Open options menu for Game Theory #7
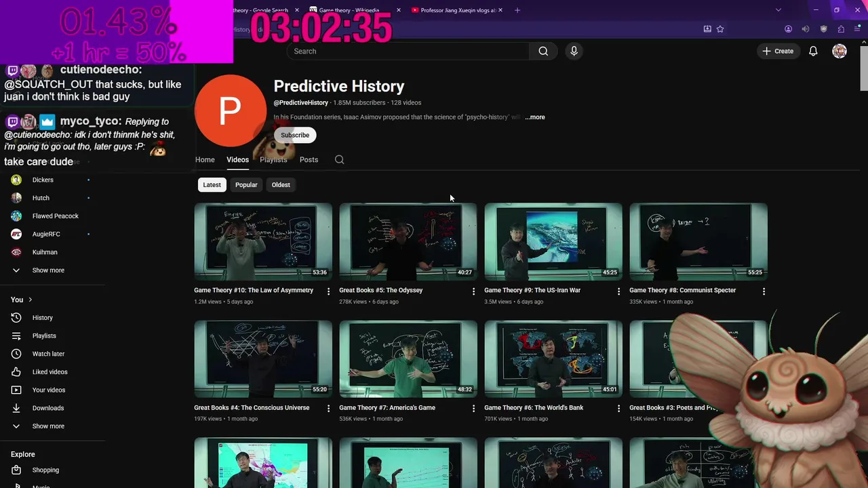Viewport: 868px width, 488px height. pyautogui.click(x=474, y=409)
